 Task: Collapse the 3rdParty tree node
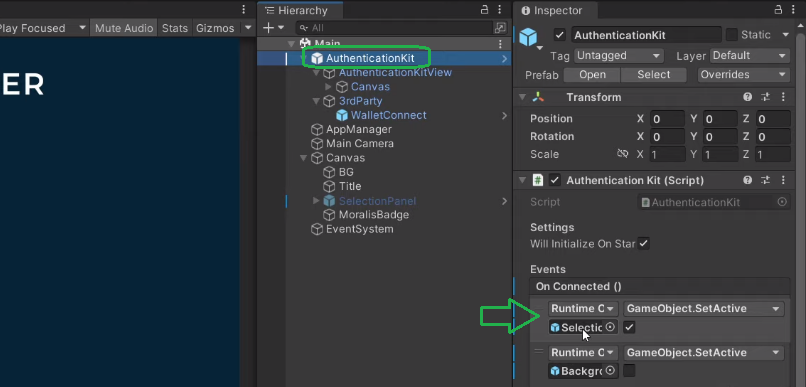316,101
